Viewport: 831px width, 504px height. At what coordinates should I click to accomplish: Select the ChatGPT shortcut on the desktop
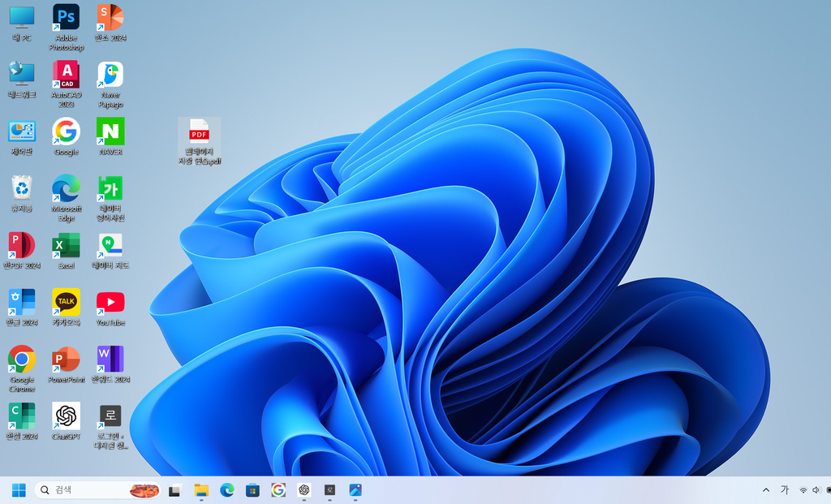click(67, 421)
